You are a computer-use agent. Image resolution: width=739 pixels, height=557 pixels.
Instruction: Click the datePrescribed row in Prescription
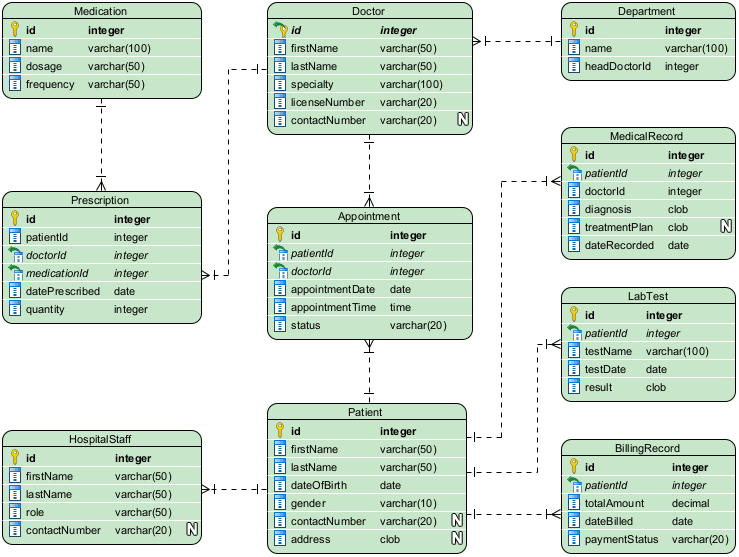click(100, 291)
